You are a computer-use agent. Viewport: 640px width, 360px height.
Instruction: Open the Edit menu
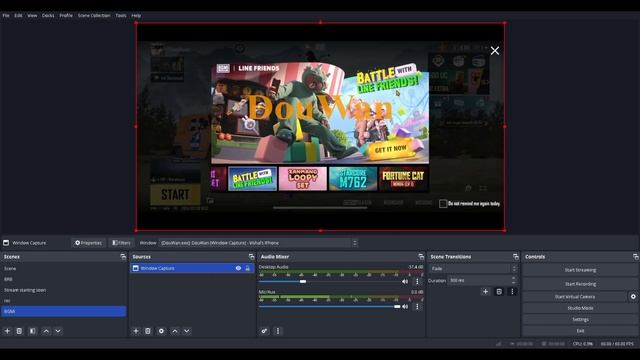18,16
